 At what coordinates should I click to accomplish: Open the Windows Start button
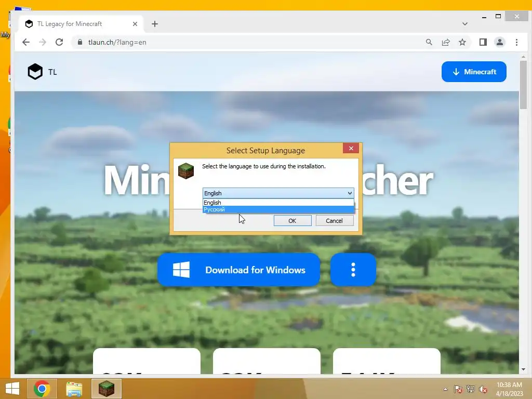click(12, 389)
